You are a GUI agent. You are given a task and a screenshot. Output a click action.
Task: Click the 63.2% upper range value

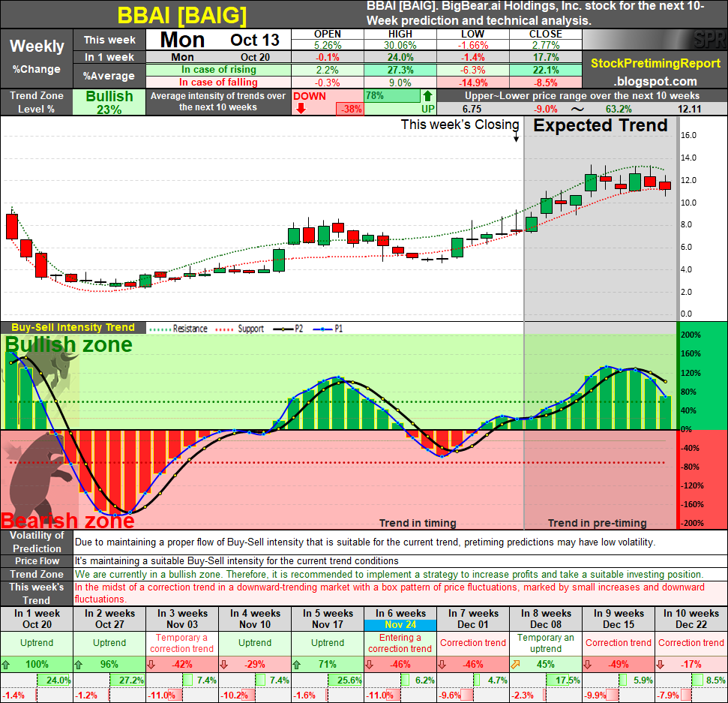619,110
